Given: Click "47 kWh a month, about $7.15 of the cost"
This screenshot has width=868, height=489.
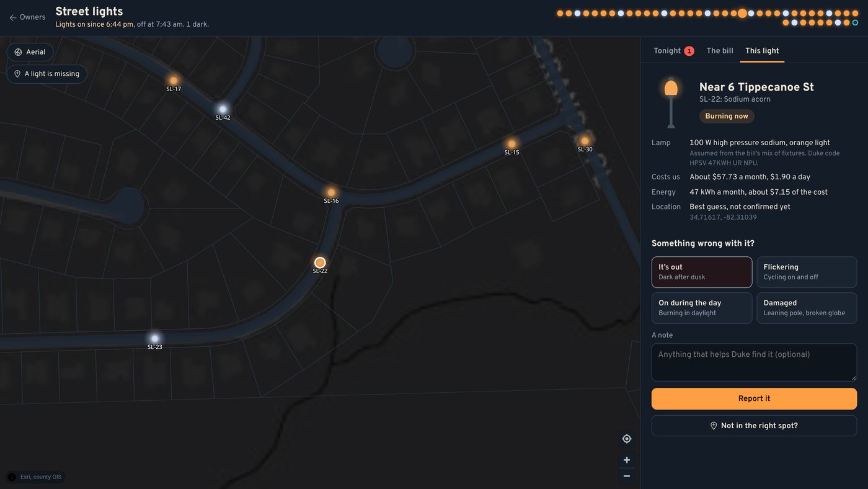Looking at the screenshot, I should 758,192.
